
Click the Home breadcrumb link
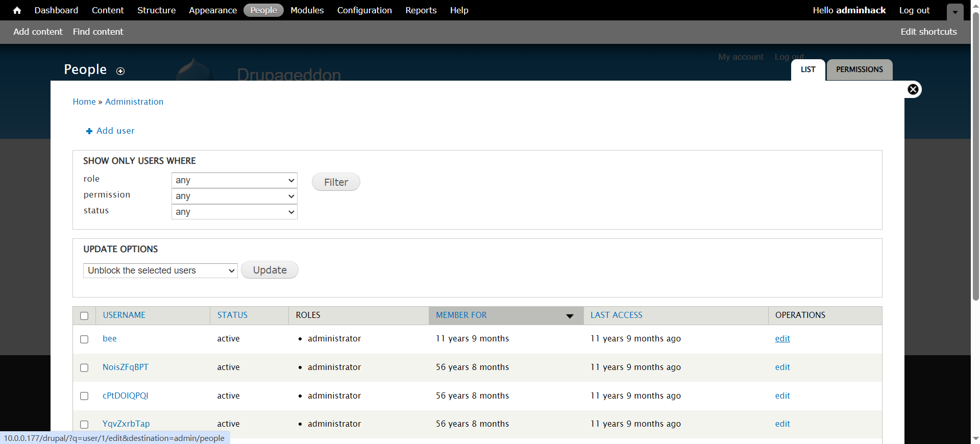[x=84, y=102]
